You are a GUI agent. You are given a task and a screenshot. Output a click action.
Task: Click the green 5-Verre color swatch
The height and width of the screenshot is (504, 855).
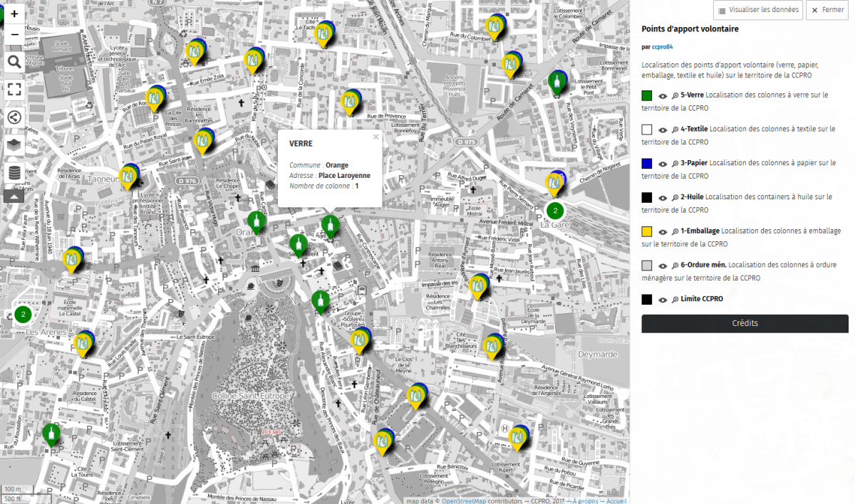(x=647, y=95)
